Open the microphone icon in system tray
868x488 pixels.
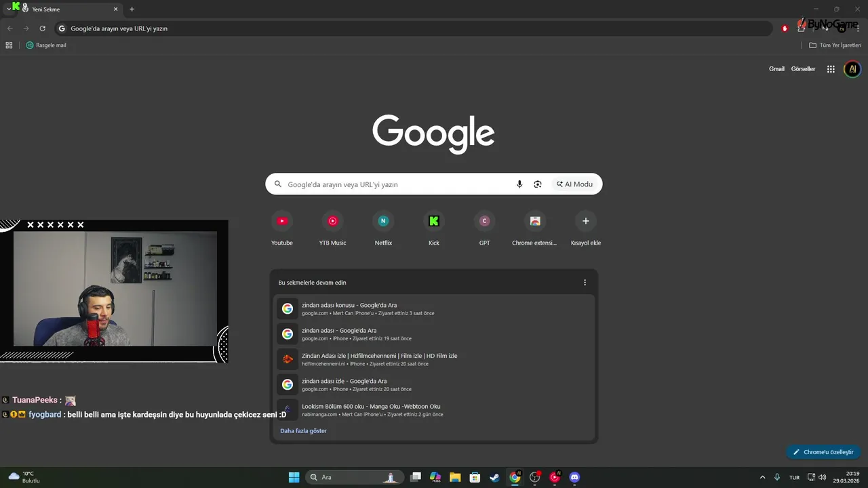pyautogui.click(x=777, y=477)
